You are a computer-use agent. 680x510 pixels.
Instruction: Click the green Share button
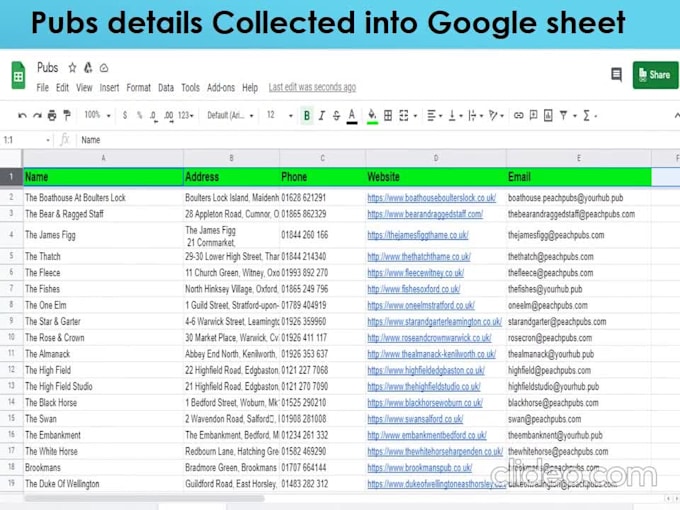pos(655,75)
